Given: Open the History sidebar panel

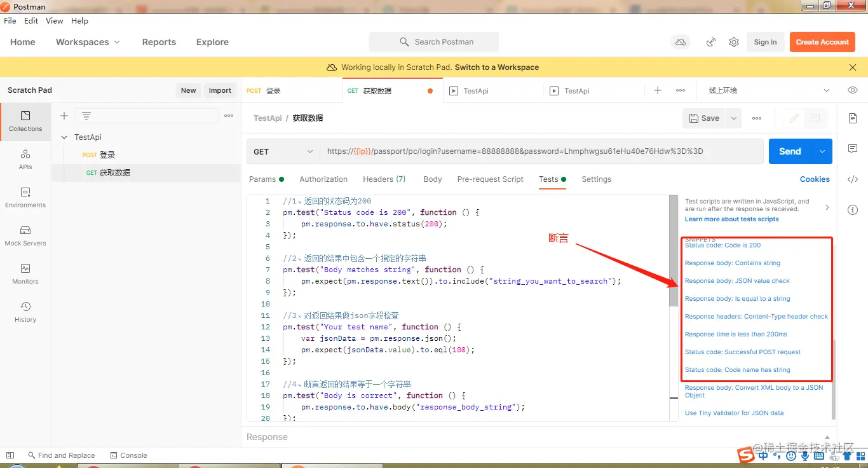Looking at the screenshot, I should [x=25, y=312].
